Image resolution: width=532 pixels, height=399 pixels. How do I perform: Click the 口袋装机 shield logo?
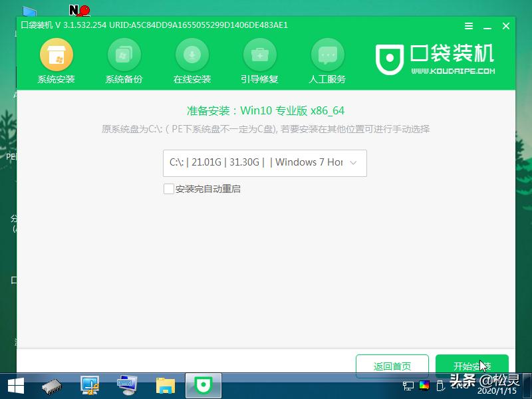point(392,59)
